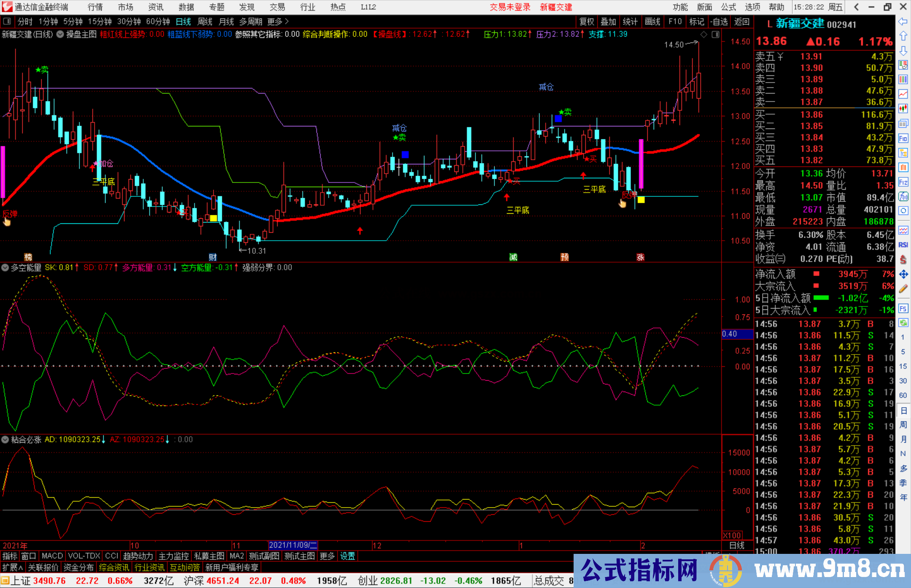Click the navigate back chevron in title bar

click(856, 7)
